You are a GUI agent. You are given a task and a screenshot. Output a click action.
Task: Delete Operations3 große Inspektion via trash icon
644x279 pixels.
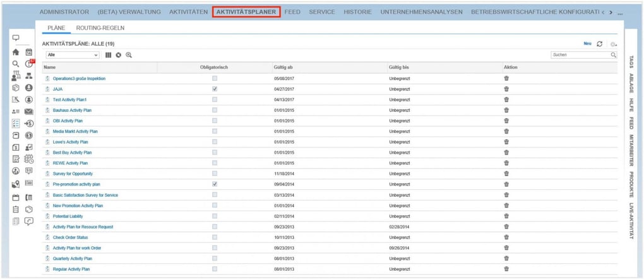click(506, 78)
